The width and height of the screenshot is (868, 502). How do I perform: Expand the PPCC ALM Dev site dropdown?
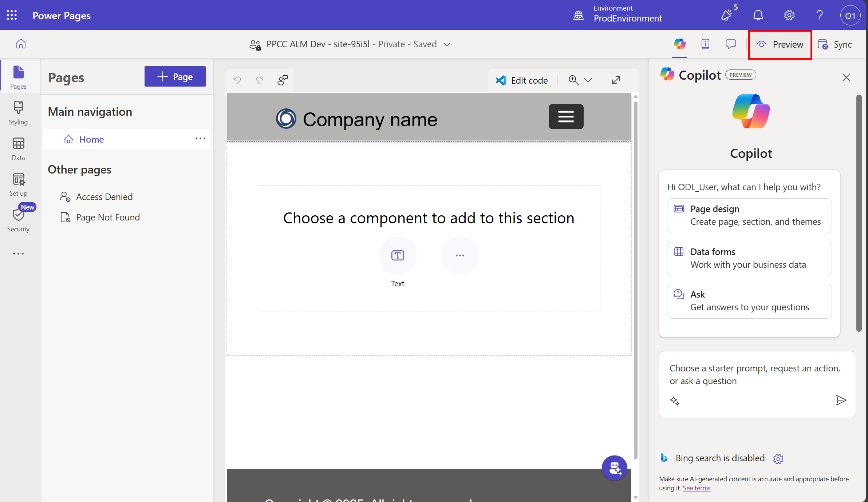pyautogui.click(x=447, y=44)
